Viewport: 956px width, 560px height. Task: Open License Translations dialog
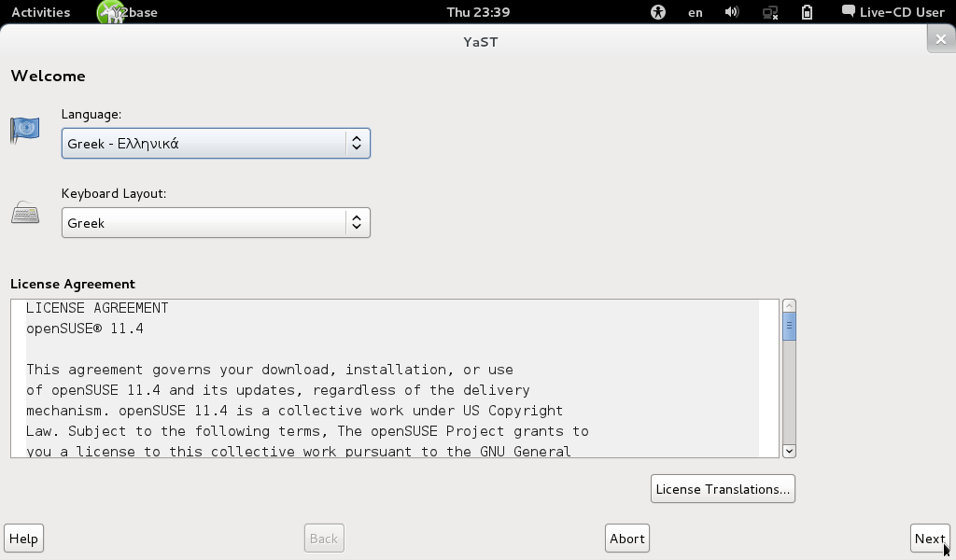(723, 489)
